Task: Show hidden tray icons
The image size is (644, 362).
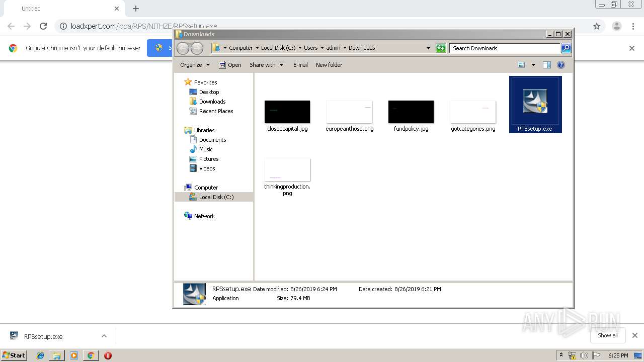Action: [561, 355]
